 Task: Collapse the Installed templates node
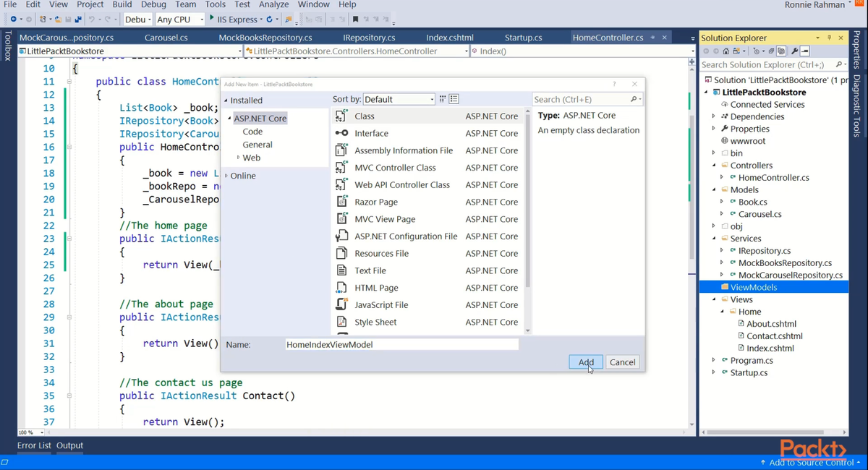click(x=226, y=101)
